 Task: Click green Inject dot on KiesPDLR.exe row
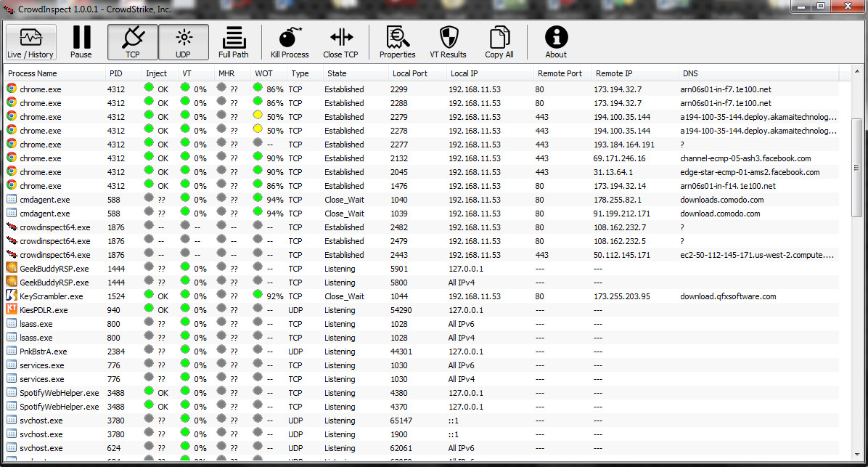(x=148, y=309)
